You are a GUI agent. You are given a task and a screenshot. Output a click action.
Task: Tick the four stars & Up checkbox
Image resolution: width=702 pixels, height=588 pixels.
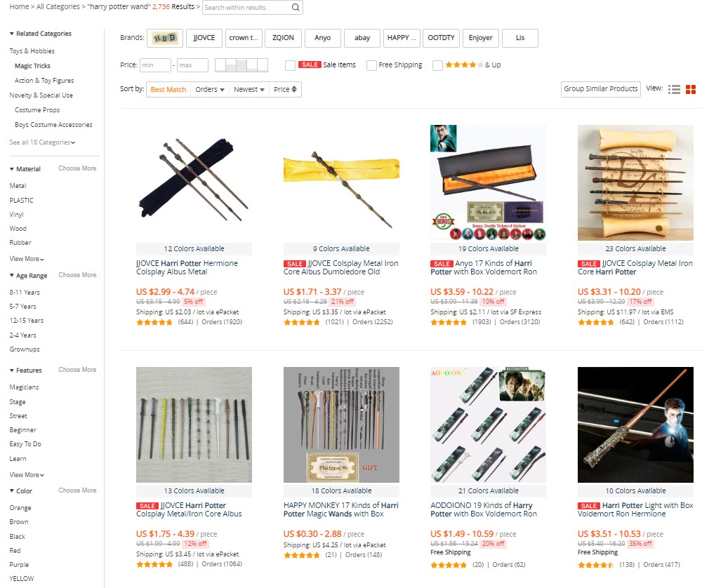437,65
